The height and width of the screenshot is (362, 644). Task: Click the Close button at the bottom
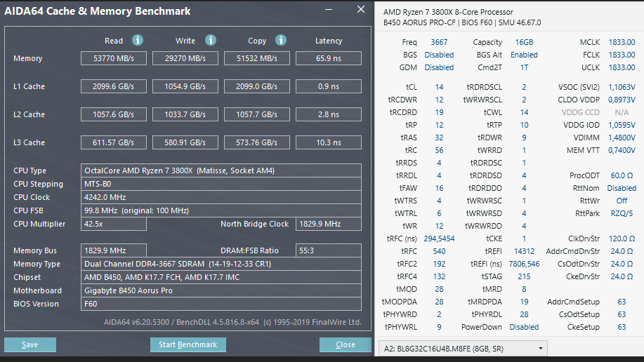coord(346,344)
